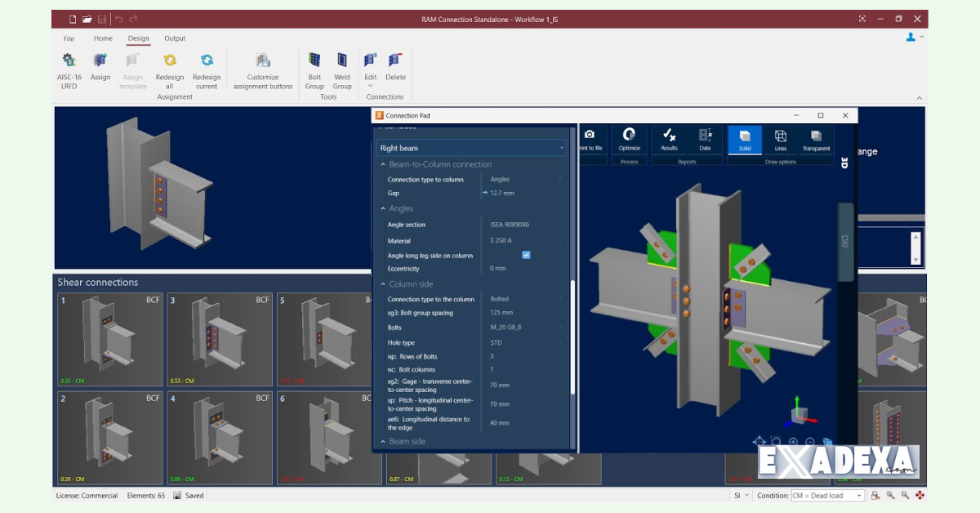The width and height of the screenshot is (980, 513).
Task: Click the Assign icon in Assignment group
Action: click(100, 69)
